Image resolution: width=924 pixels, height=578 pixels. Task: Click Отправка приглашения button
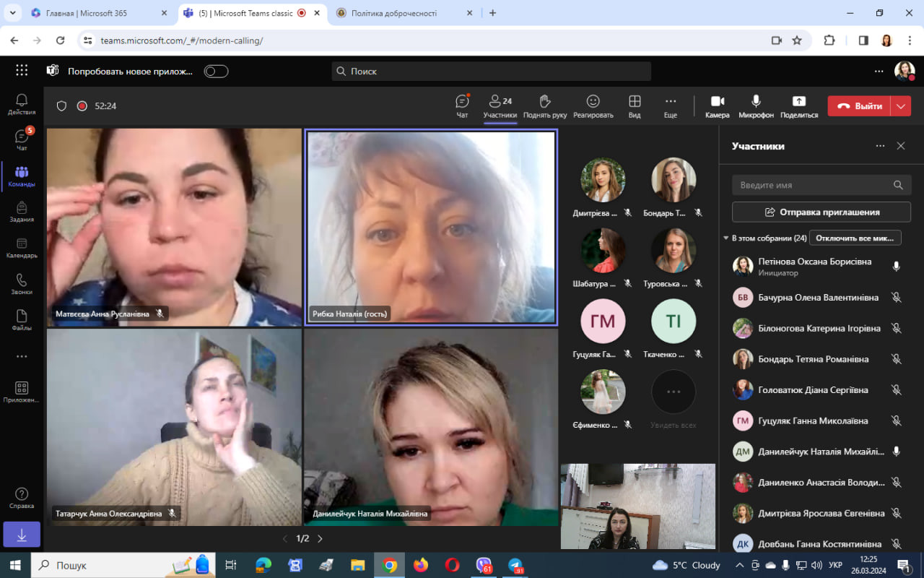click(x=821, y=212)
